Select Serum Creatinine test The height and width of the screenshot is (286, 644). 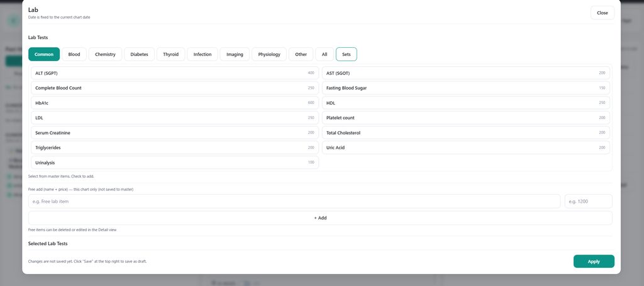coord(175,133)
